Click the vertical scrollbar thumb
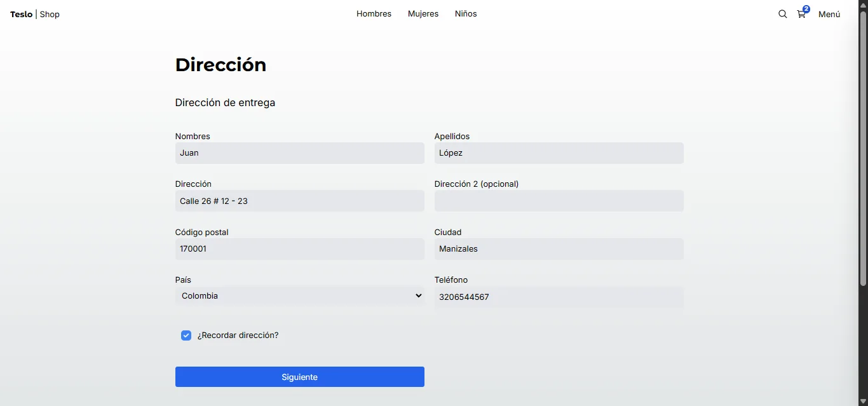 coord(863,146)
